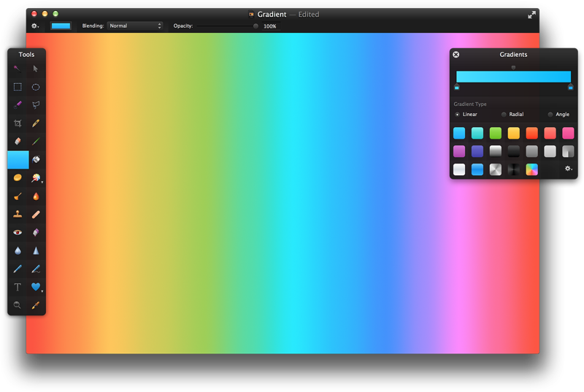Pick the purple magenta gradient preset
Screen dimensions: 584x392
click(459, 151)
